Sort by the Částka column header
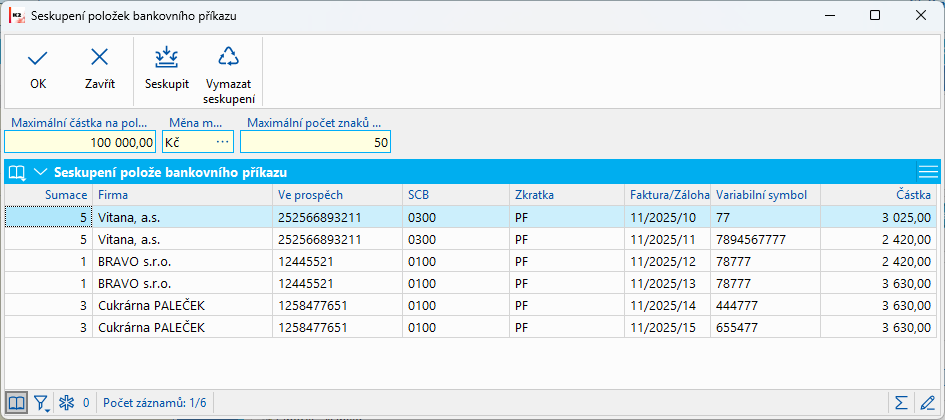945x420 pixels. click(880, 195)
